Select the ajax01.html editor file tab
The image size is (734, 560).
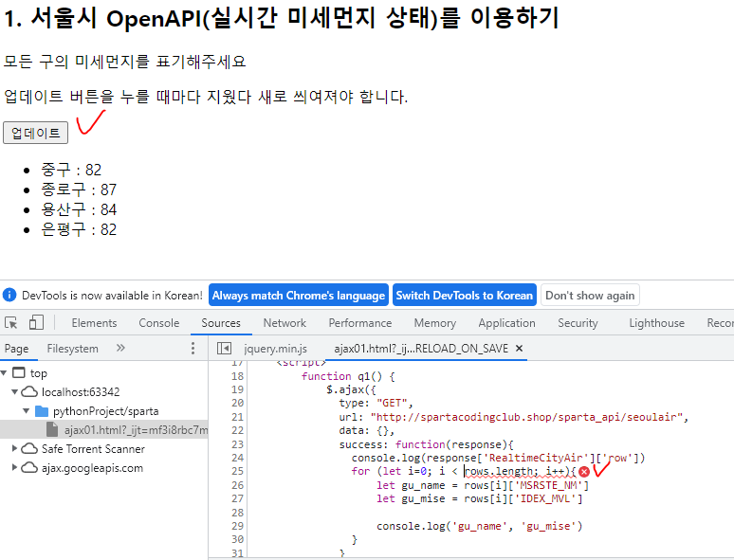(x=421, y=349)
